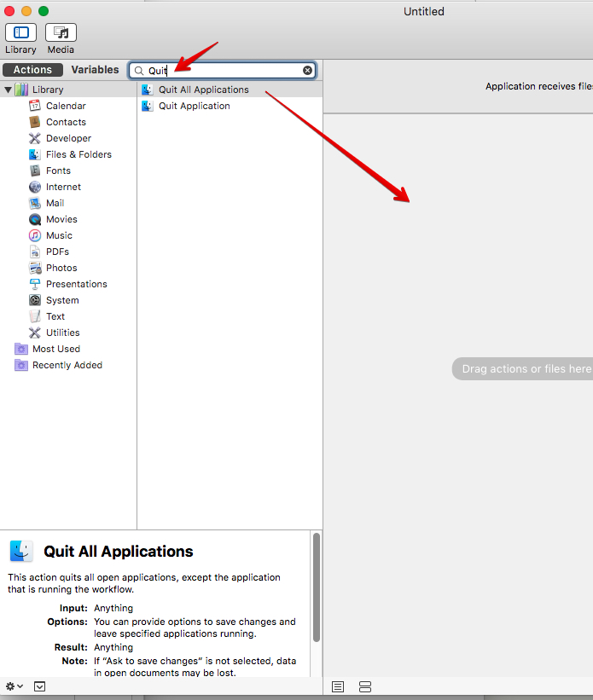The image size is (593, 700).
Task: Click the magnifying glass search icon
Action: tap(139, 71)
